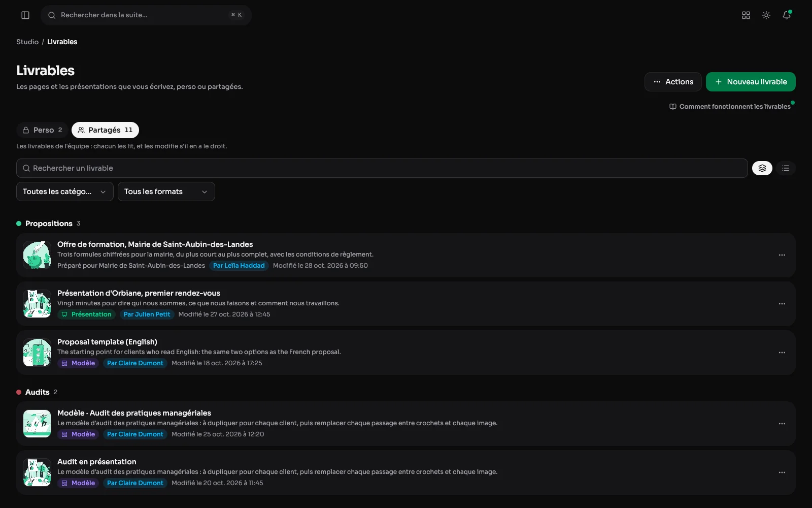Click the Présentation format badge

[86, 314]
